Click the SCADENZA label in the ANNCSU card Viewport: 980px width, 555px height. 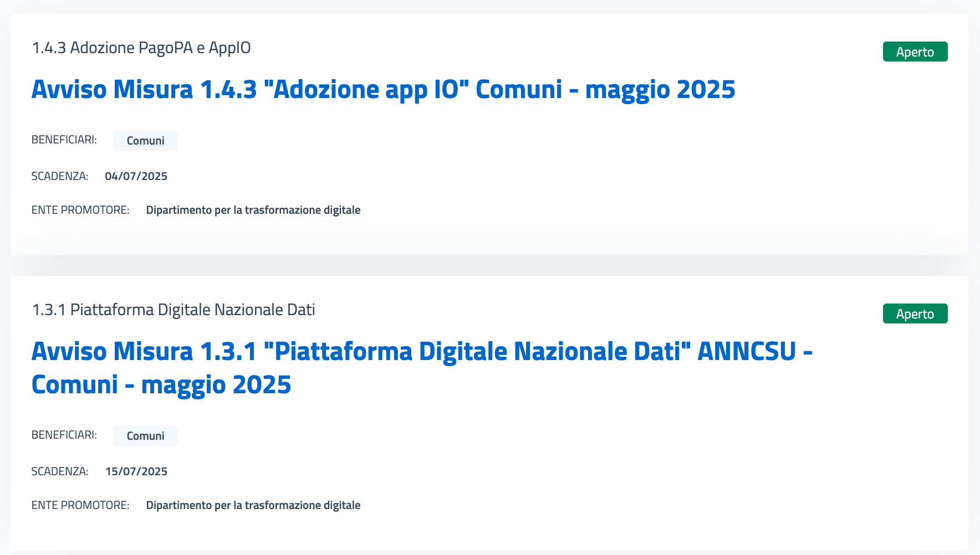(60, 471)
